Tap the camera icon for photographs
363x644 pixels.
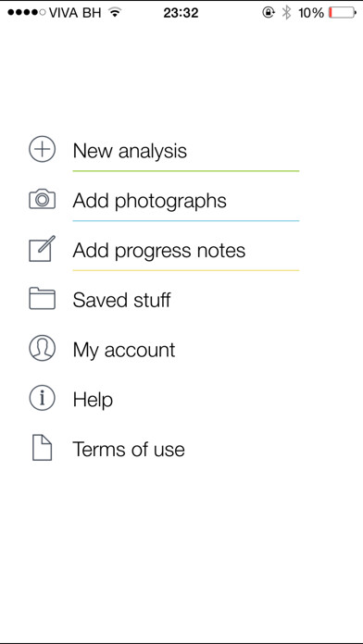point(42,199)
